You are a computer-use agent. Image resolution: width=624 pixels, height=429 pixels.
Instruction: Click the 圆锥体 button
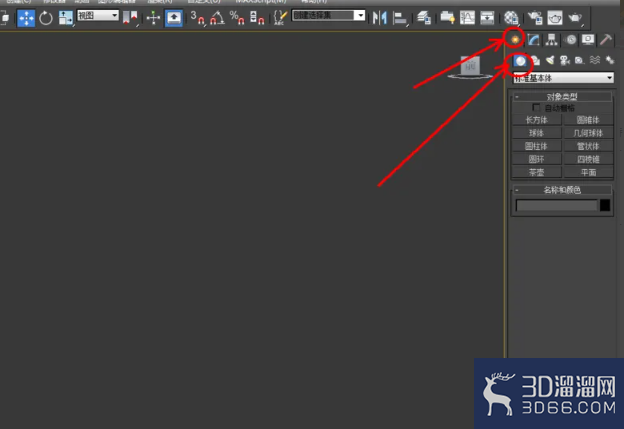click(588, 120)
